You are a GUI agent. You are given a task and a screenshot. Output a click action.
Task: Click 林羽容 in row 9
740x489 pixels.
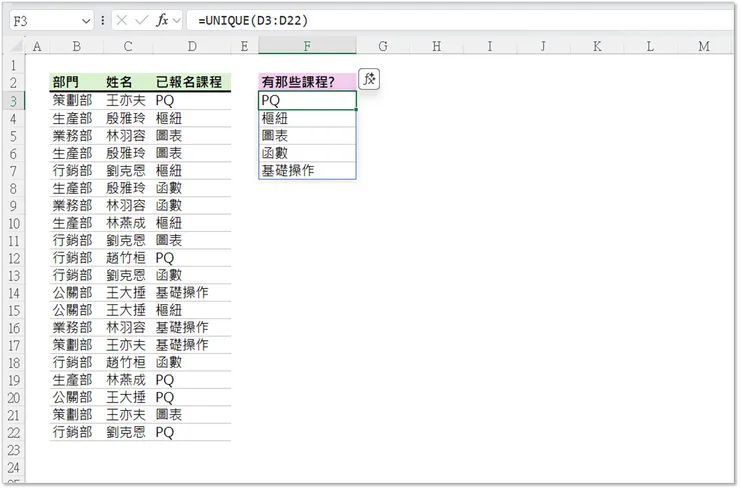point(126,205)
